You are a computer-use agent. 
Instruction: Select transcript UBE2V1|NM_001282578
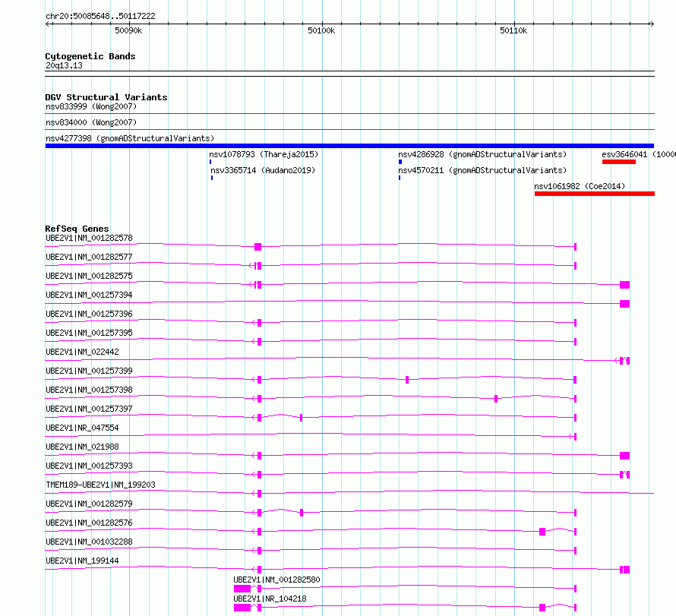click(x=89, y=238)
